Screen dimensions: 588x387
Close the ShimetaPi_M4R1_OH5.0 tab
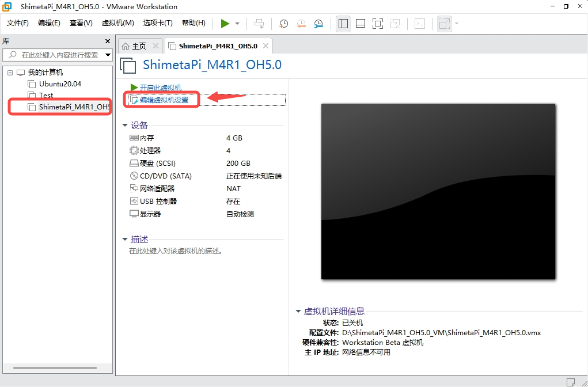(x=265, y=45)
